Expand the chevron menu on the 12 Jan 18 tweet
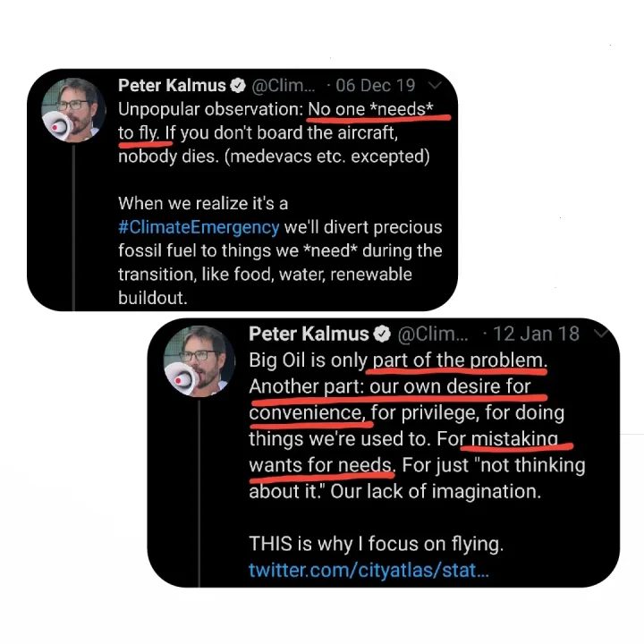The height and width of the screenshot is (644, 644). point(601,334)
